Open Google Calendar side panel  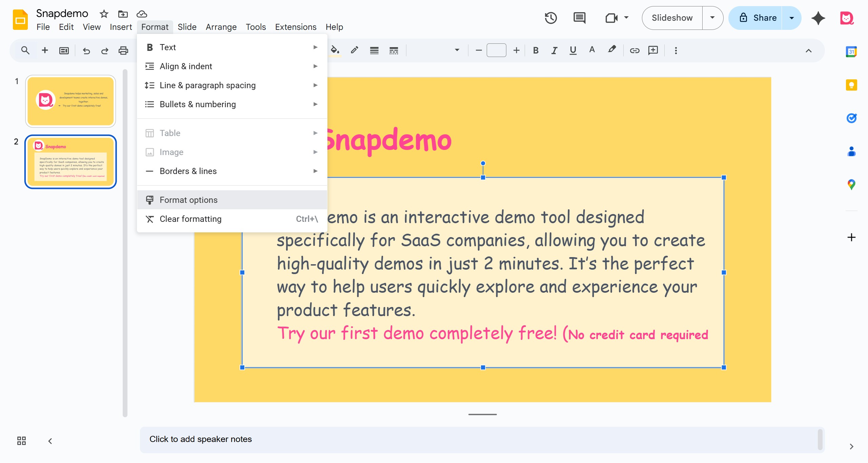(851, 52)
